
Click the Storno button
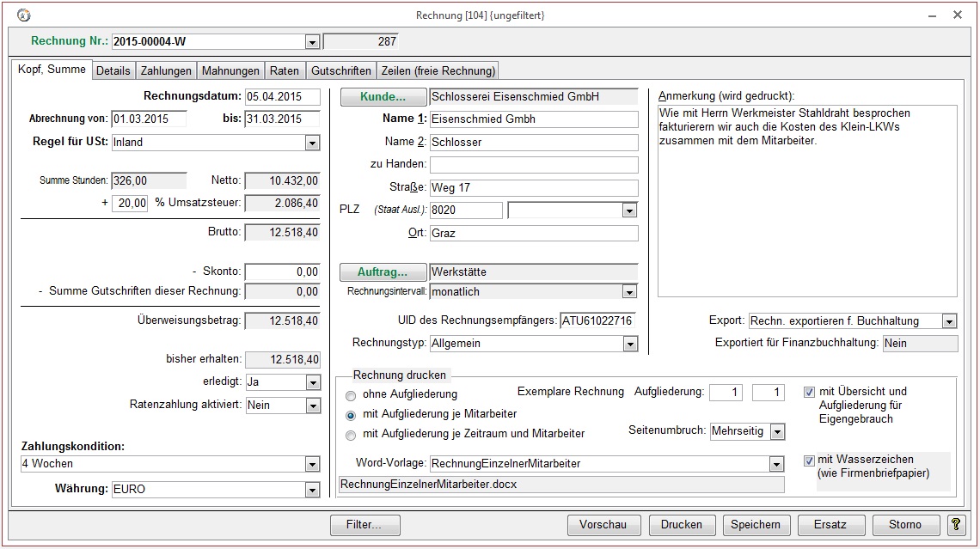(x=905, y=525)
